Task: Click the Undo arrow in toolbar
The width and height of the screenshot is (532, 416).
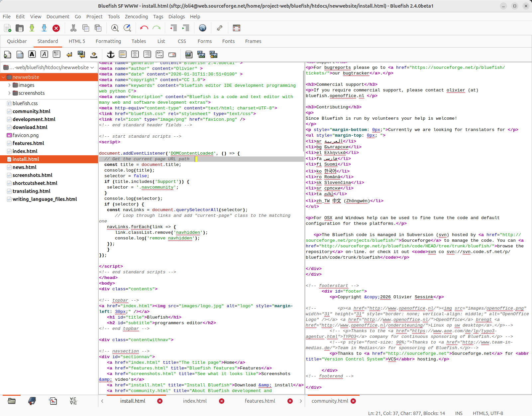Action: (144, 28)
